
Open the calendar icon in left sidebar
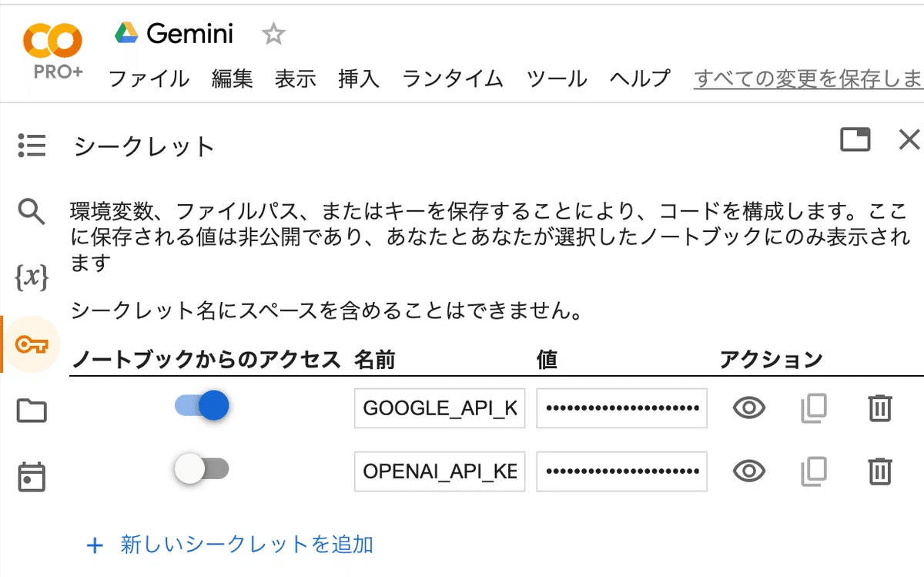point(32,477)
